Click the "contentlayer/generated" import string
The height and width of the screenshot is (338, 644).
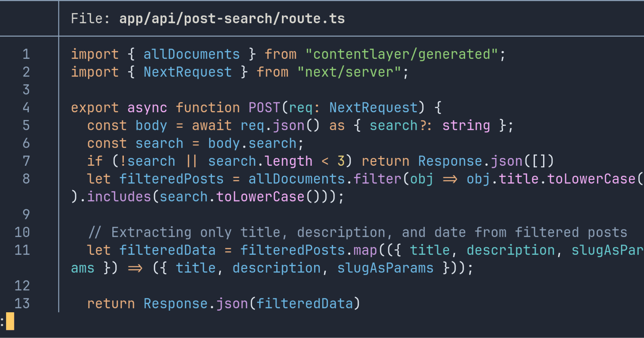coord(401,54)
